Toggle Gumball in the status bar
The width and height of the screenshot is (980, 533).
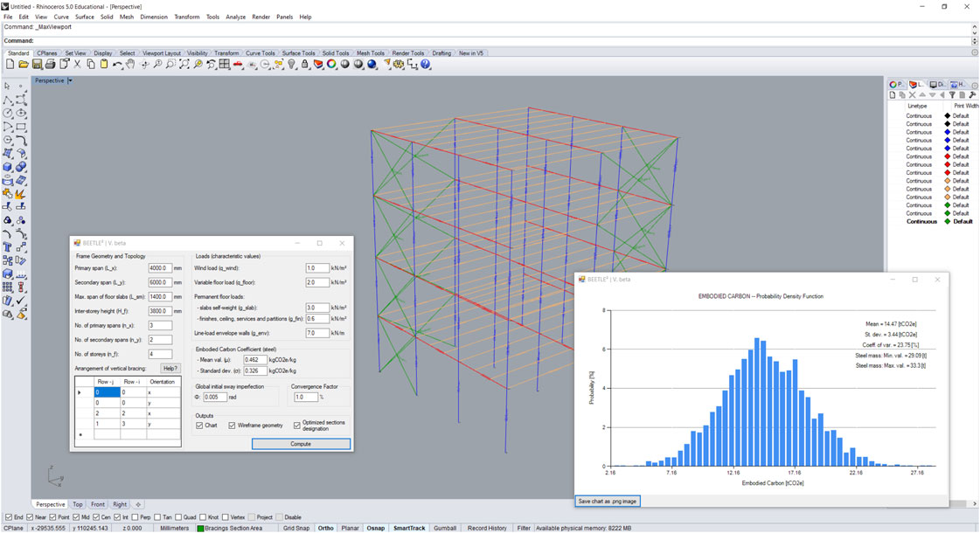coord(445,528)
